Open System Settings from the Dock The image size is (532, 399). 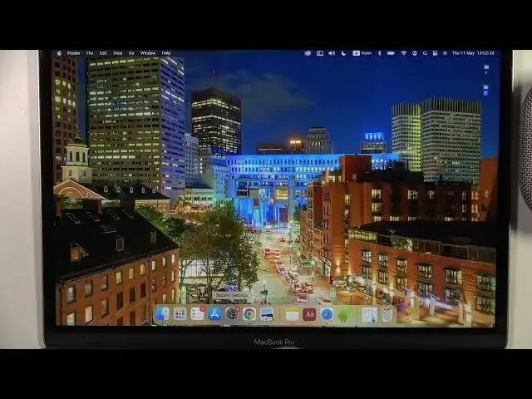click(232, 313)
